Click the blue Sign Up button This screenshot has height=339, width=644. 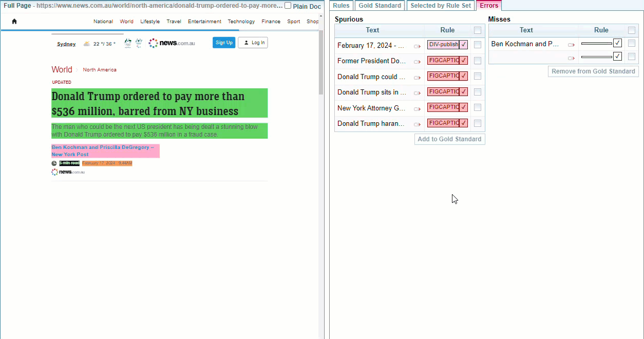pyautogui.click(x=224, y=43)
